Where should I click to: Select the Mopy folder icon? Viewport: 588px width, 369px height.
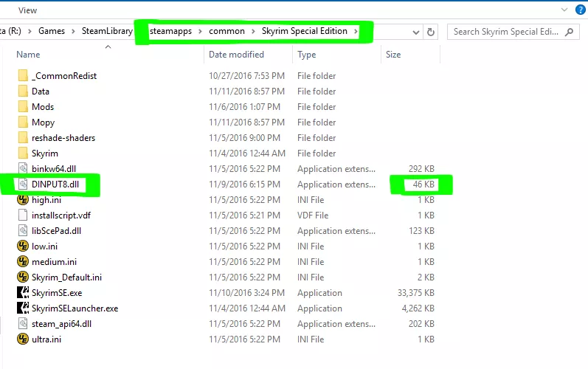point(23,123)
